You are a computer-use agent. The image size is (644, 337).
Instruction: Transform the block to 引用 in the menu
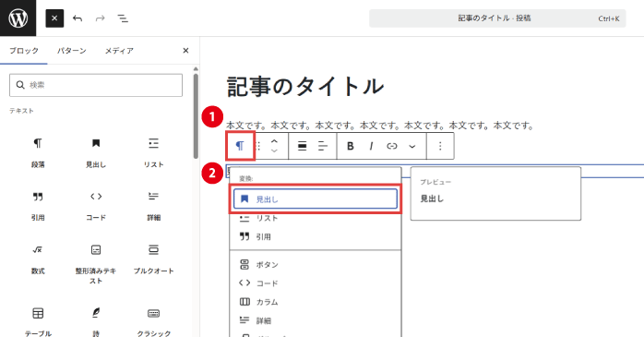[x=316, y=236]
